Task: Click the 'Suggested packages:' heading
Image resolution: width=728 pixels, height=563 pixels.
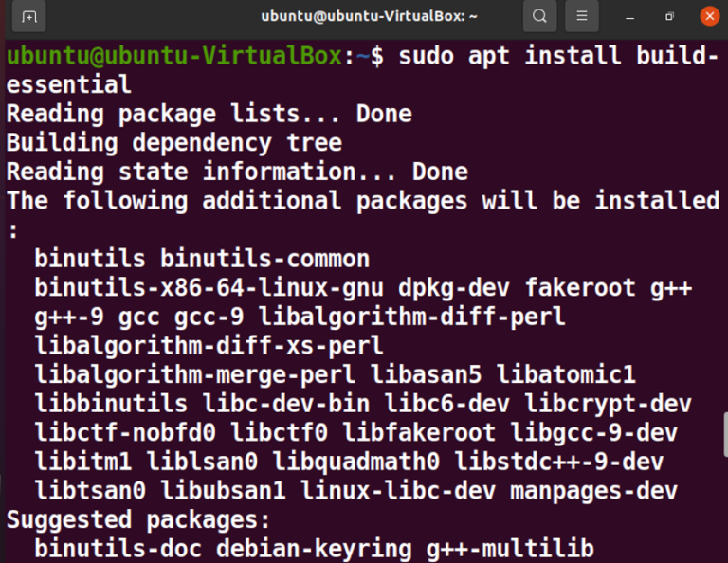Action: [137, 519]
